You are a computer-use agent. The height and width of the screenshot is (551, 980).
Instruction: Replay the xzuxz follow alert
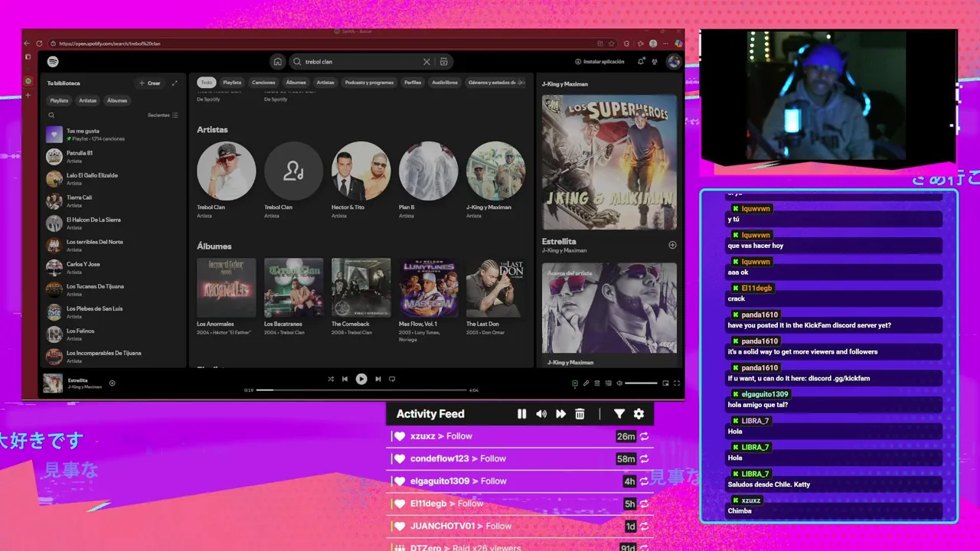point(645,436)
